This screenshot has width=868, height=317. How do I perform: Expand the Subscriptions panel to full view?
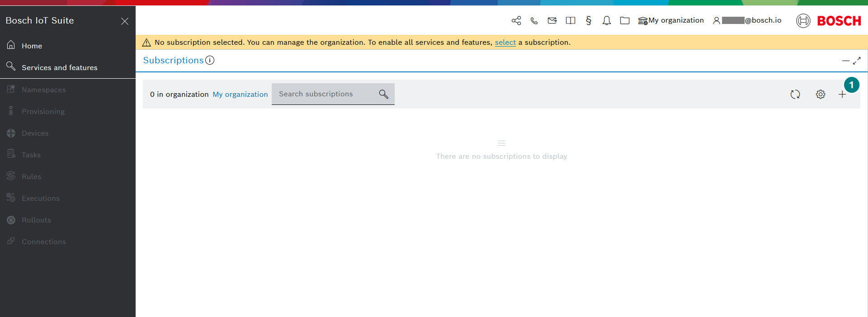pyautogui.click(x=857, y=61)
